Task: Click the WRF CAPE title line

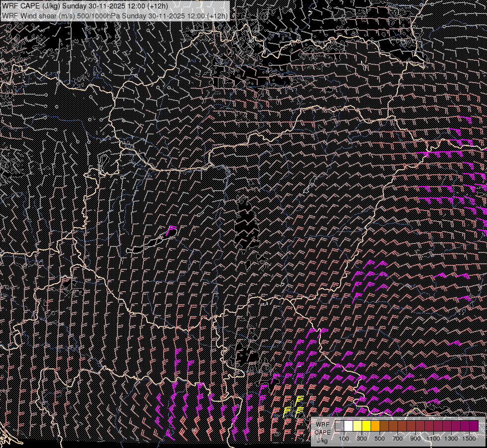Action: [x=85, y=6]
